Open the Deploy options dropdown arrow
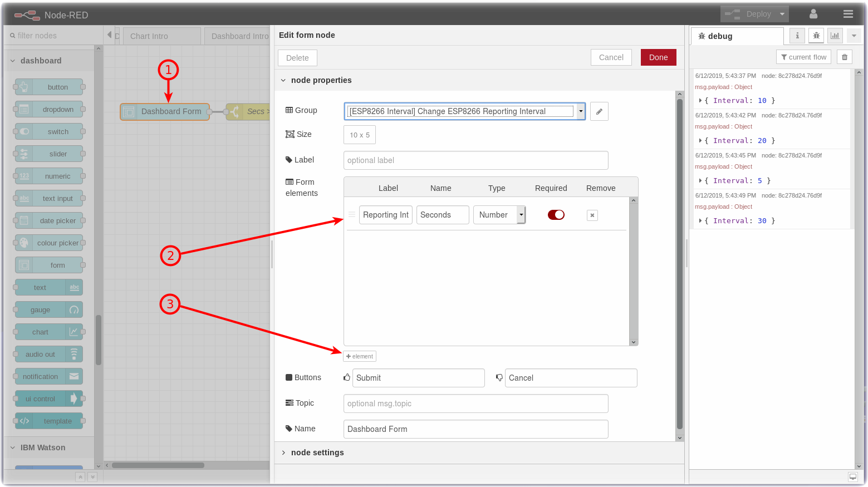Image resolution: width=868 pixels, height=487 pixels. tap(782, 14)
